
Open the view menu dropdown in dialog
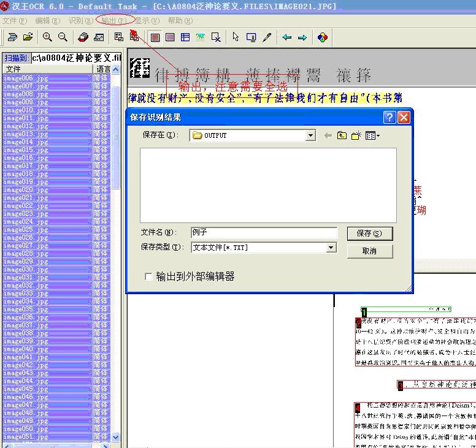pyautogui.click(x=373, y=135)
